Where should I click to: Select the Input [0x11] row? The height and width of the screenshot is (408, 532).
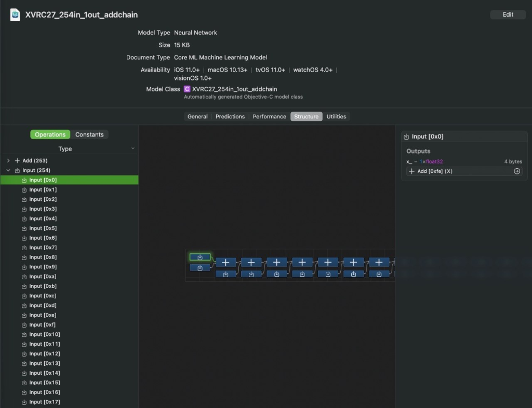[69, 344]
